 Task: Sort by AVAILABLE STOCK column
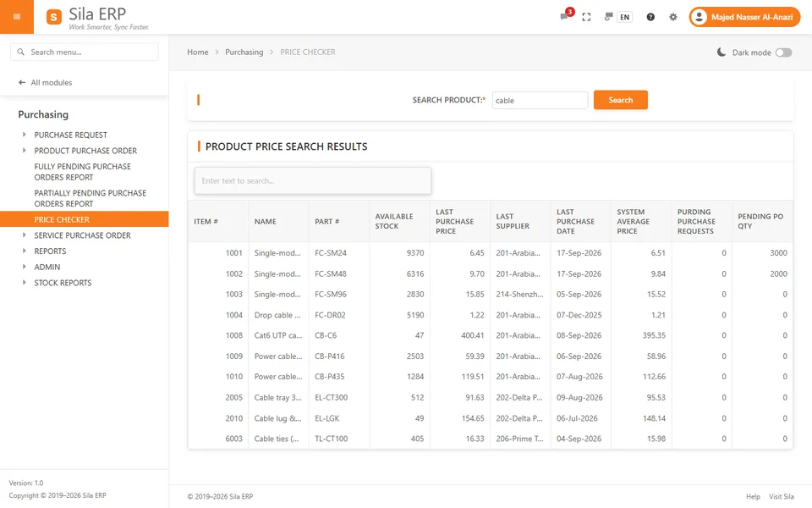[x=399, y=221]
